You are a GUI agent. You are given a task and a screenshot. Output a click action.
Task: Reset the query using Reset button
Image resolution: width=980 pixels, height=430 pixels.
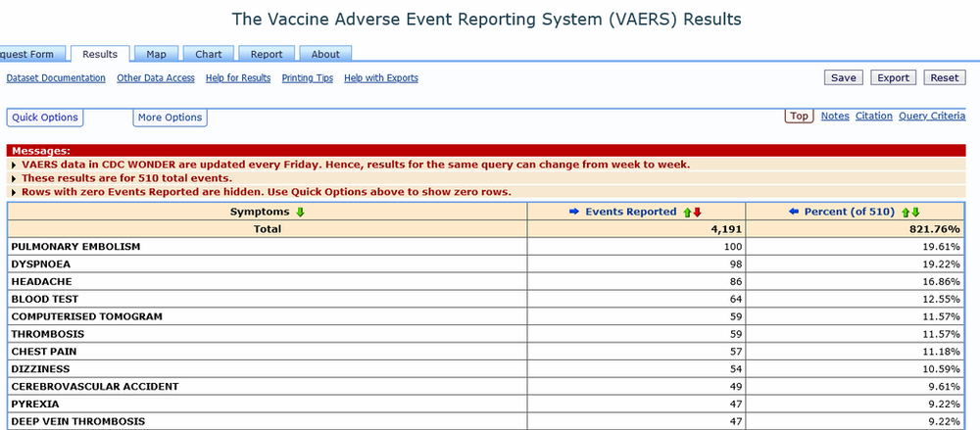pyautogui.click(x=944, y=78)
